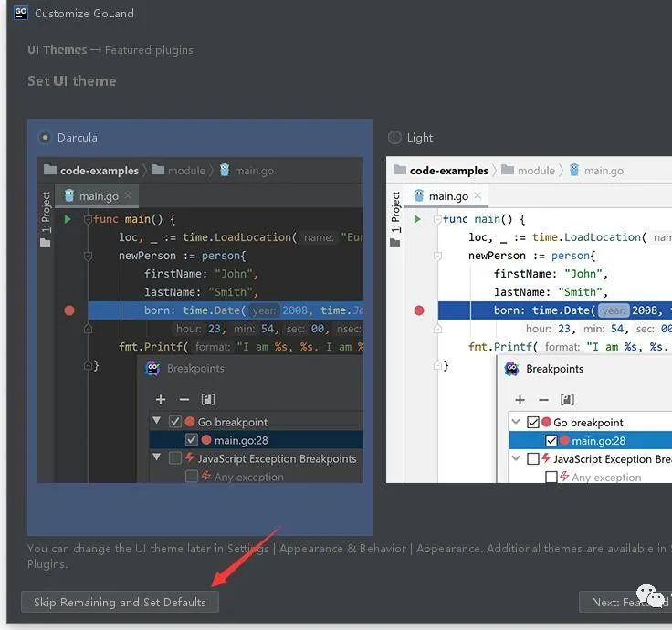Click group breakpoints icon in Light preview
The height and width of the screenshot is (630, 672).
[567, 400]
